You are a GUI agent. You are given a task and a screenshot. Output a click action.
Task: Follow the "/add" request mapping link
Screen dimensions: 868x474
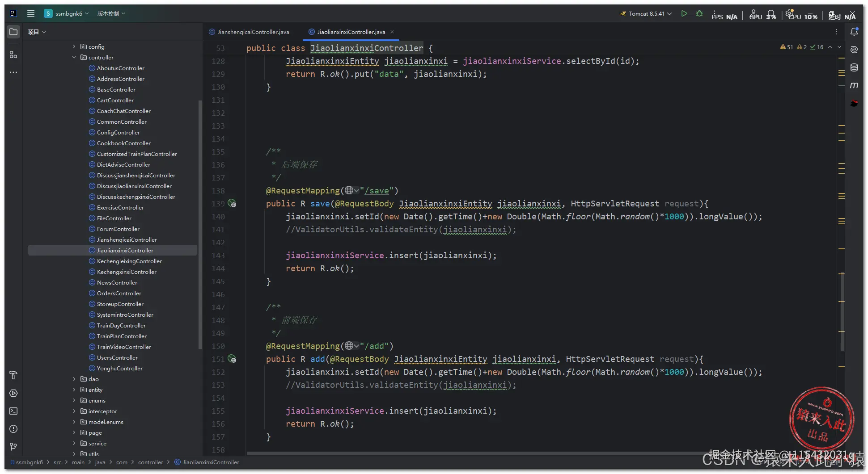[374, 346]
